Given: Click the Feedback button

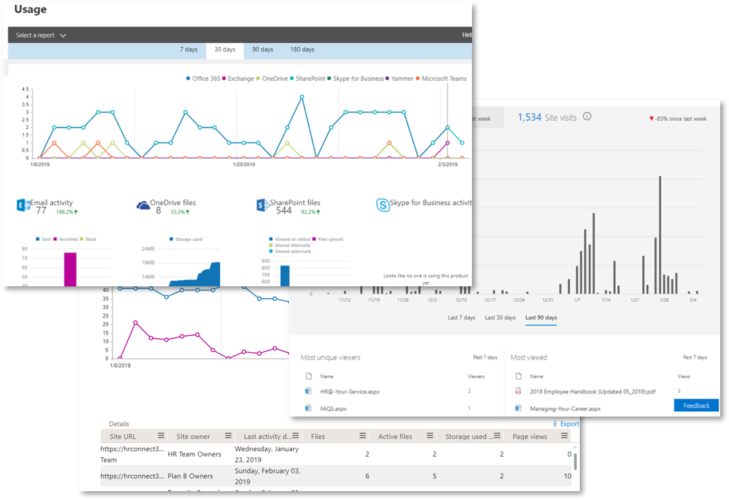Looking at the screenshot, I should tap(696, 406).
